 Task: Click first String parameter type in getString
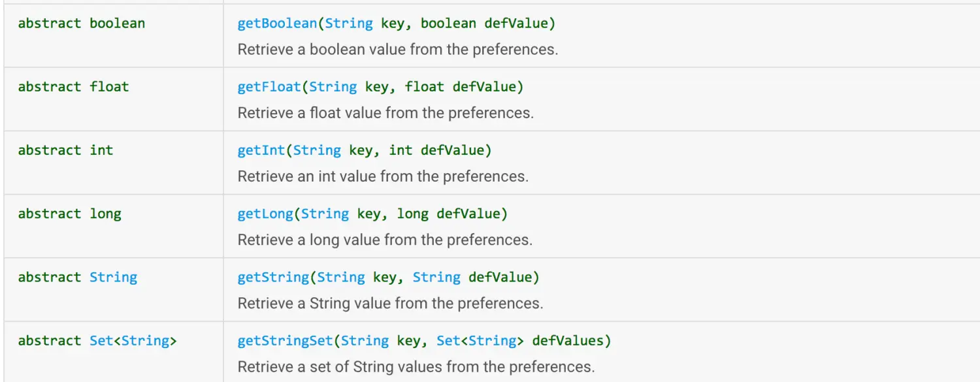tap(341, 277)
